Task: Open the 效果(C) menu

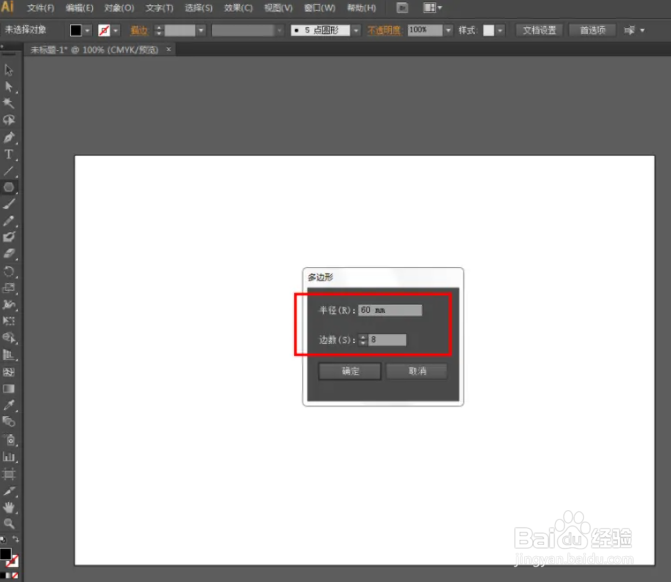Action: pos(238,8)
